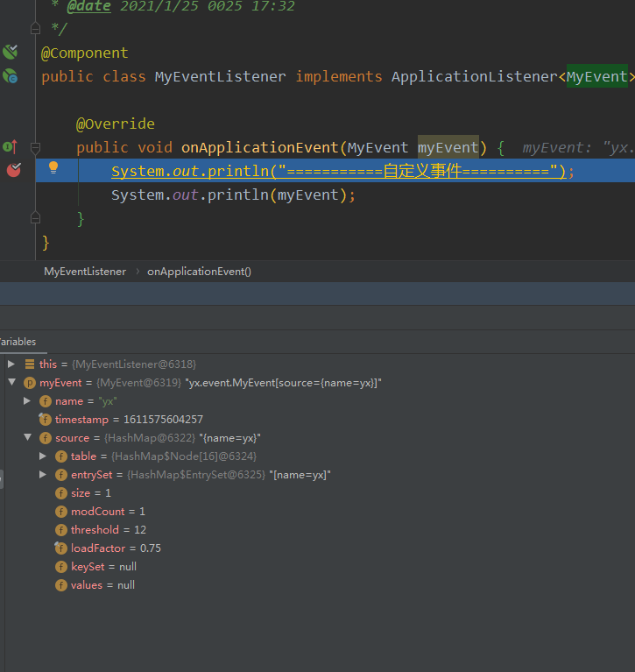Viewport: 635px width, 672px height.
Task: Expand the table field node
Action: (x=43, y=456)
